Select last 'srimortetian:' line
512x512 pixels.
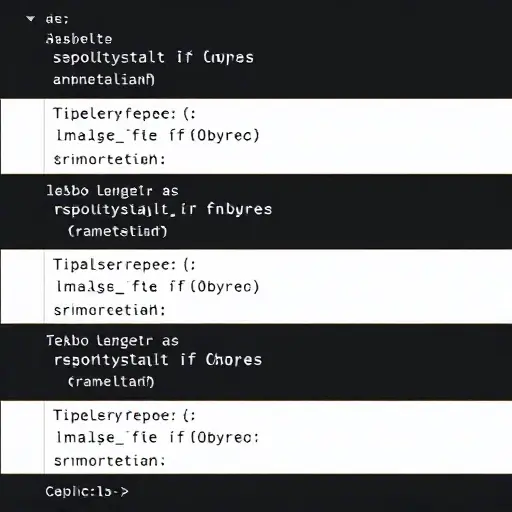(x=109, y=461)
